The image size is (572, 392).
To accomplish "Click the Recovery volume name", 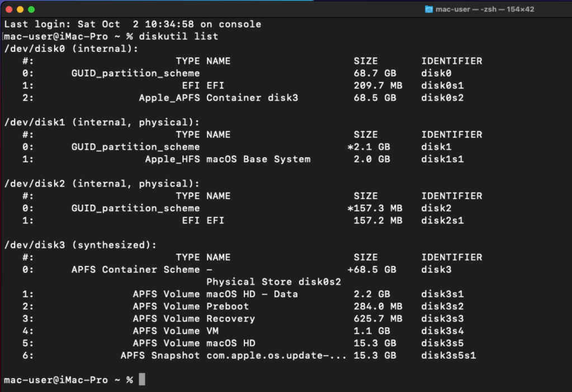I will [x=230, y=319].
